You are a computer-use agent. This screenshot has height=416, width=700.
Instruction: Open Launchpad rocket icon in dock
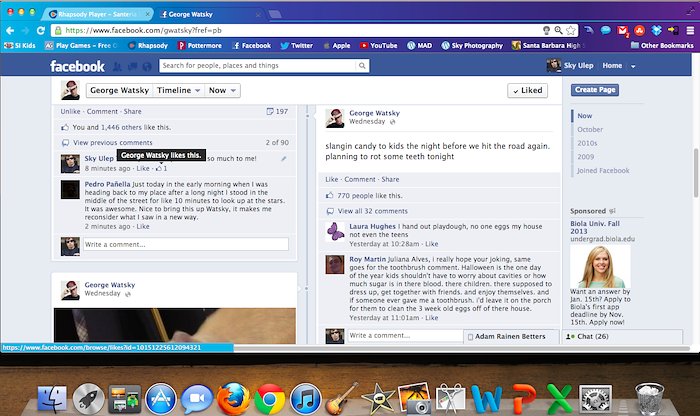(88, 399)
